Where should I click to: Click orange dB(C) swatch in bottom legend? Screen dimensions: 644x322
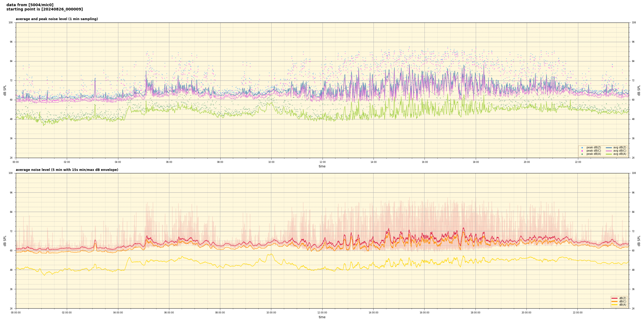point(614,301)
